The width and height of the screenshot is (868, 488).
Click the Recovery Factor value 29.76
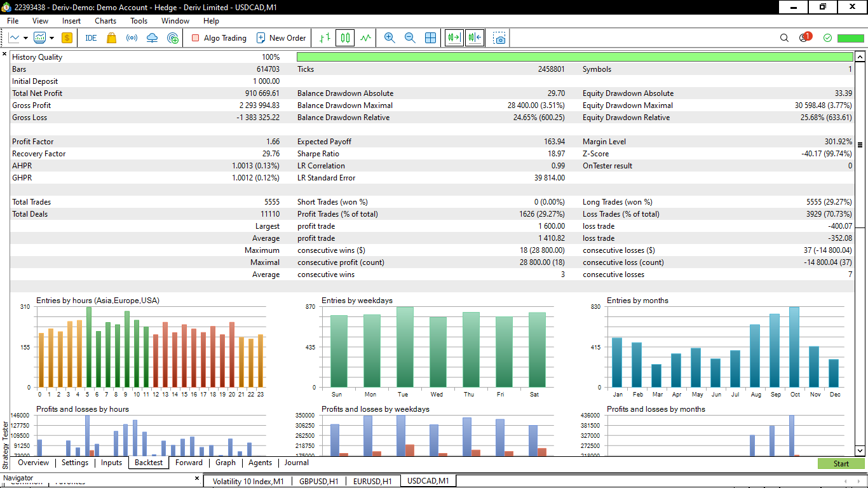270,154
